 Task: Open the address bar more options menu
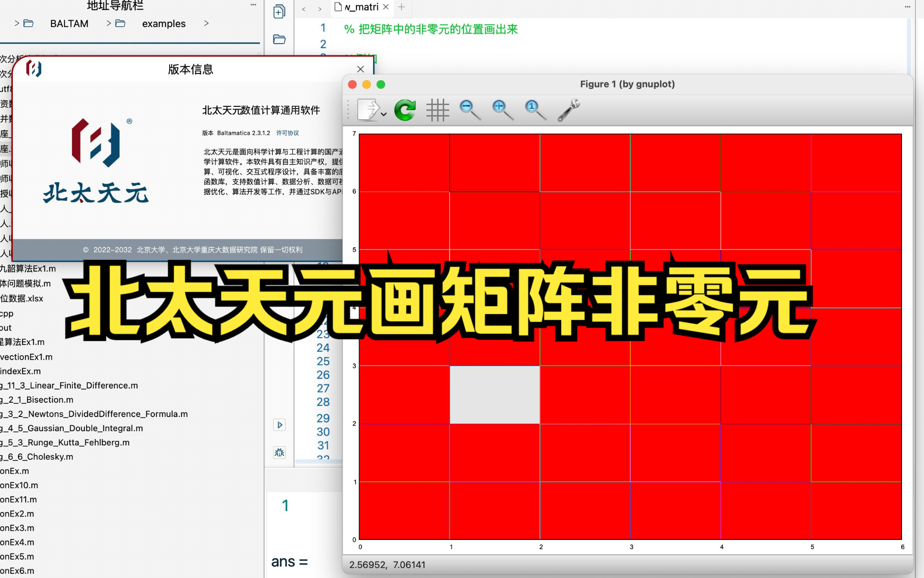pyautogui.click(x=253, y=5)
